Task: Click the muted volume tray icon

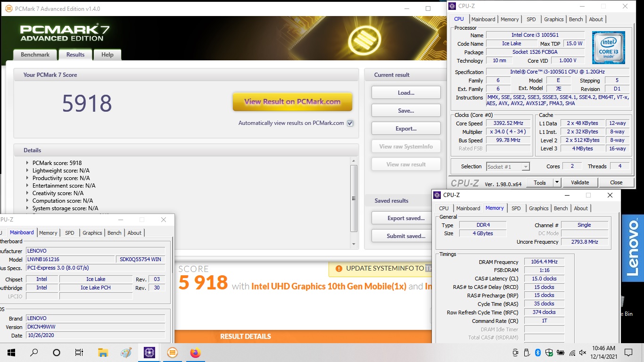Action: pyautogui.click(x=583, y=352)
